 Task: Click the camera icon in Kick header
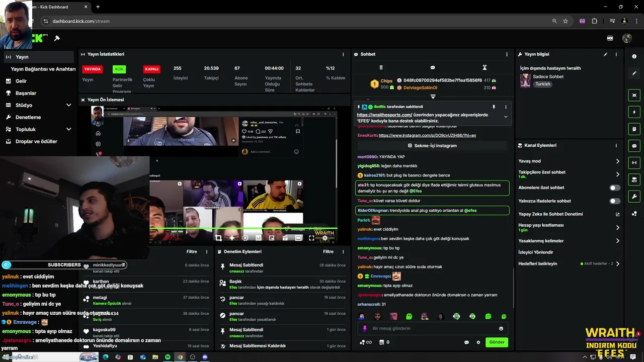pyautogui.click(x=610, y=38)
